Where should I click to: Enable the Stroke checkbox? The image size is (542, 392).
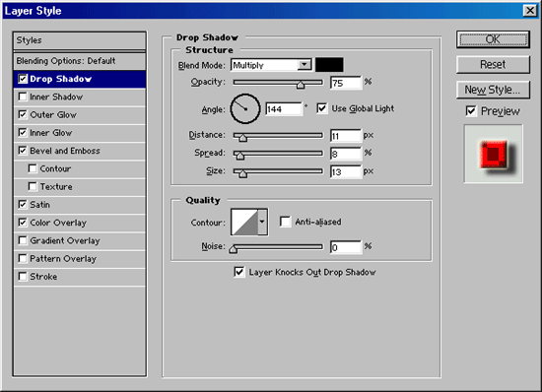click(x=23, y=277)
